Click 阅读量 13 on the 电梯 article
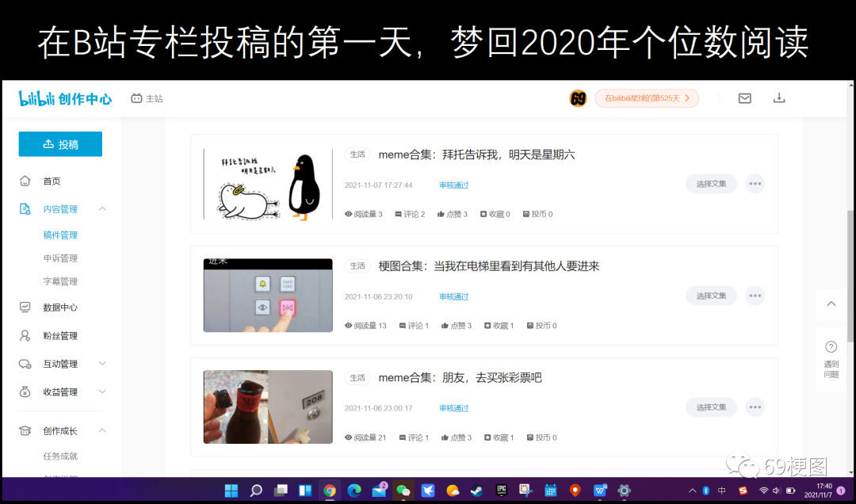The height and width of the screenshot is (504, 856). click(x=365, y=326)
